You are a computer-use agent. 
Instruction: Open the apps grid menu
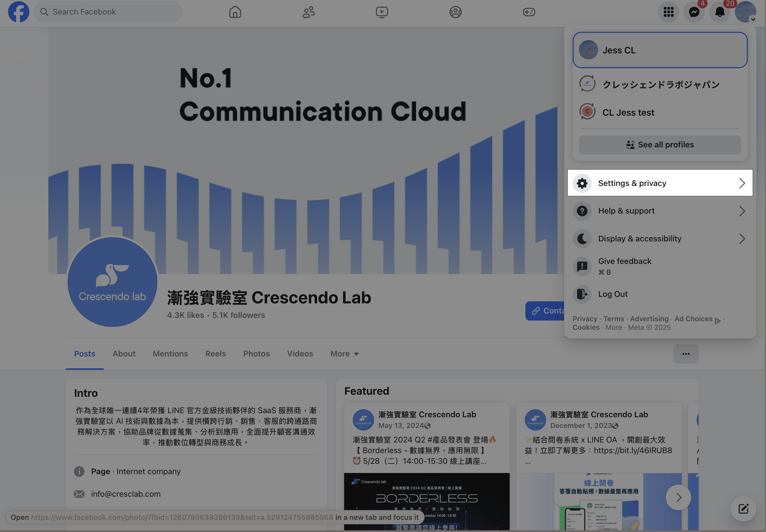pyautogui.click(x=668, y=12)
